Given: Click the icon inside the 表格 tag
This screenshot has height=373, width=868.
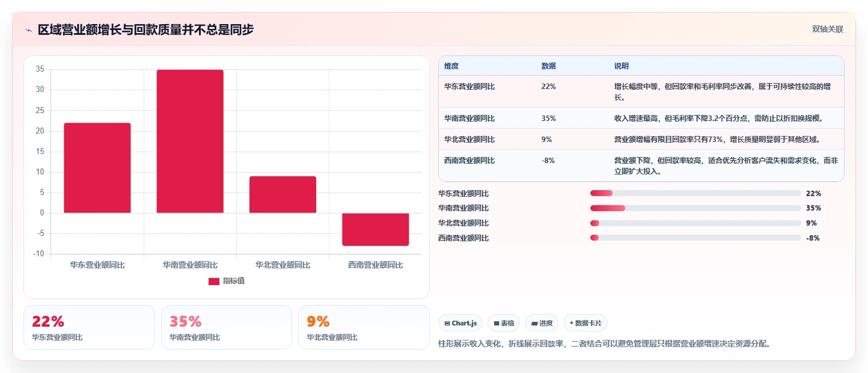Looking at the screenshot, I should 497,323.
